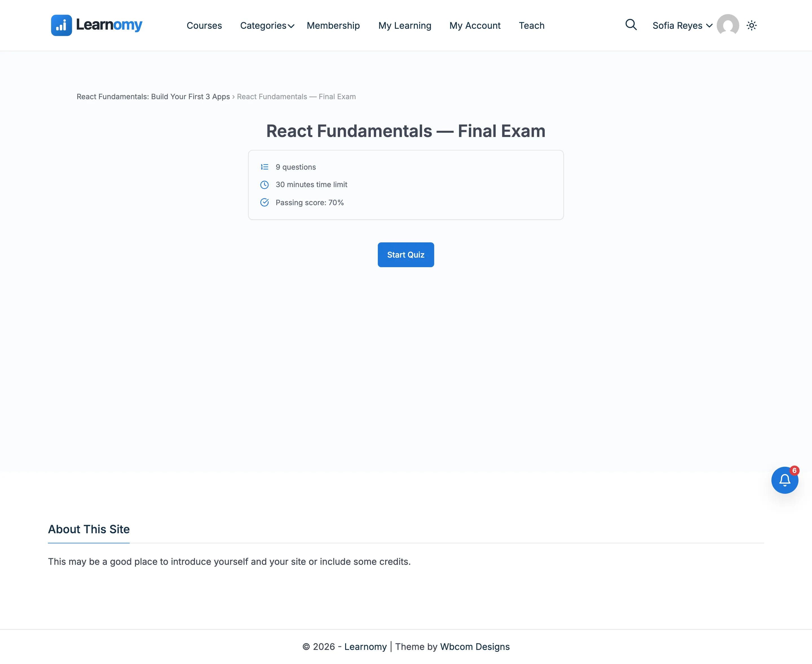Open the Learnomy footer link
Screen dimensions: 812x664
365,647
